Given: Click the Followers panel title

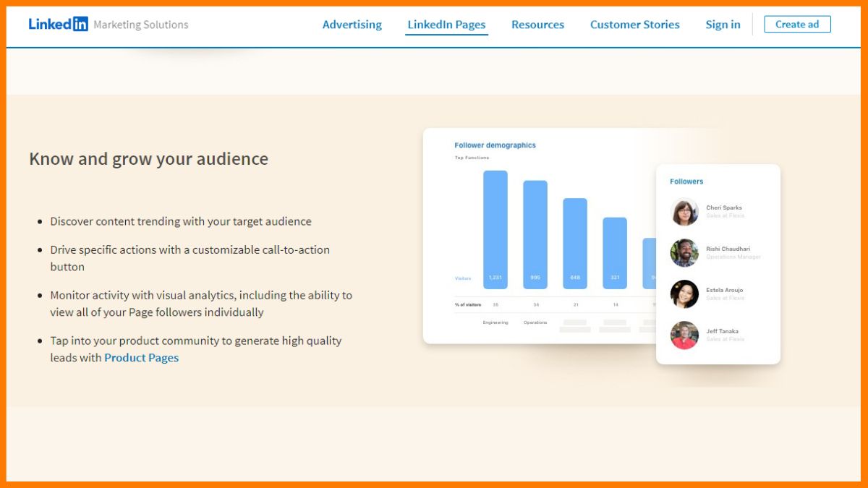Looking at the screenshot, I should (x=686, y=181).
